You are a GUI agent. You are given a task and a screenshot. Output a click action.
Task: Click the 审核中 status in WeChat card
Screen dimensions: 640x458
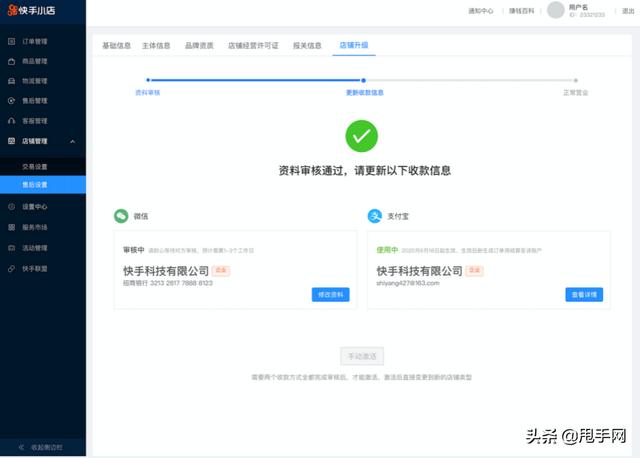click(x=134, y=250)
